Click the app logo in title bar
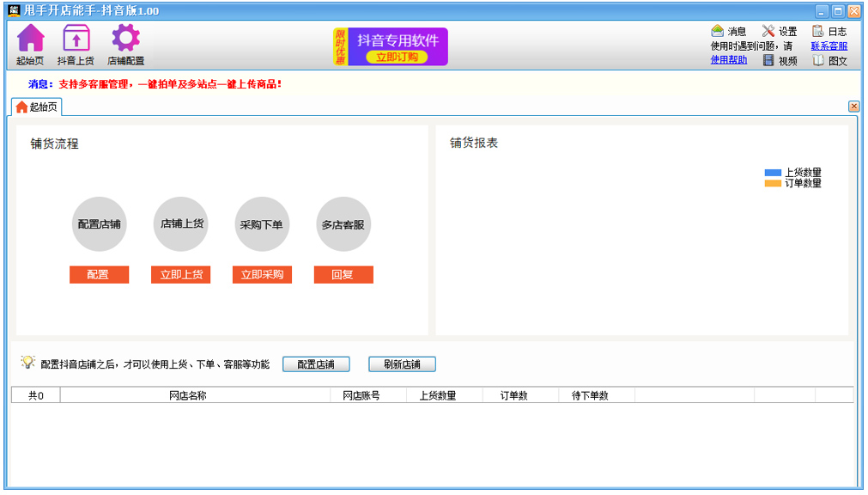 coord(13,10)
